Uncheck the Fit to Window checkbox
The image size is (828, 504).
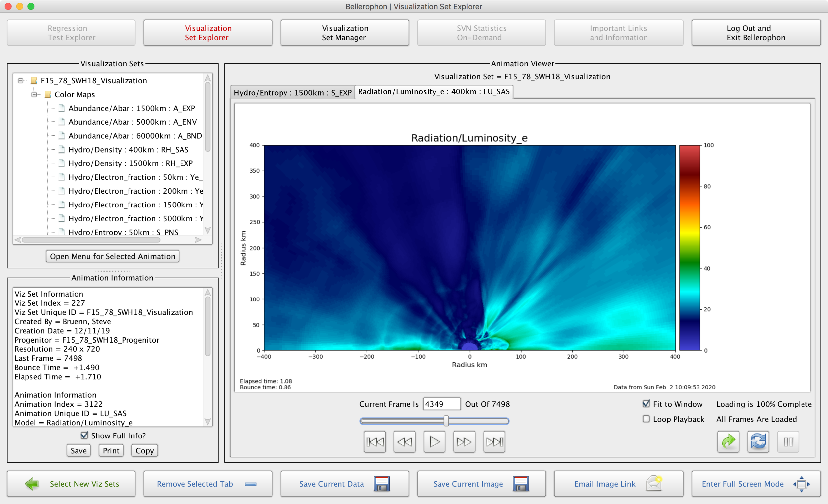[x=646, y=404]
